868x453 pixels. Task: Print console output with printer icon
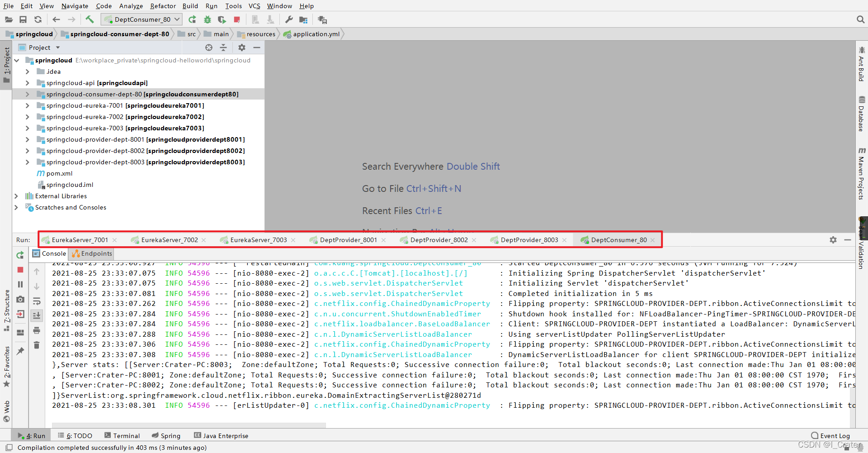coord(37,330)
